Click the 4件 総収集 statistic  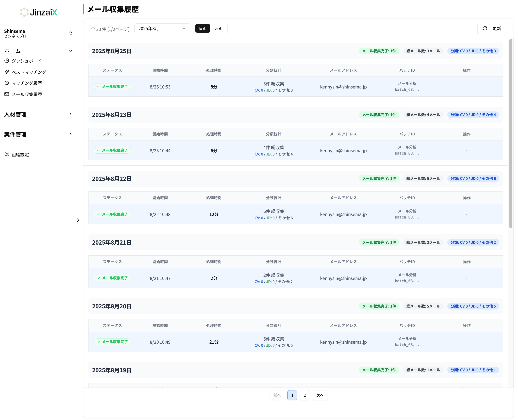[x=273, y=147]
